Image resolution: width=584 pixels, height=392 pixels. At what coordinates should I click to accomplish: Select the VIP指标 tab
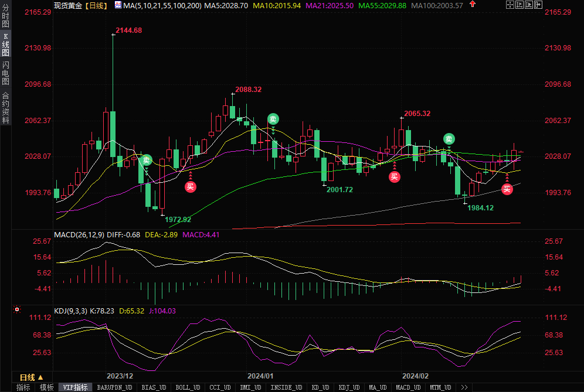75,387
